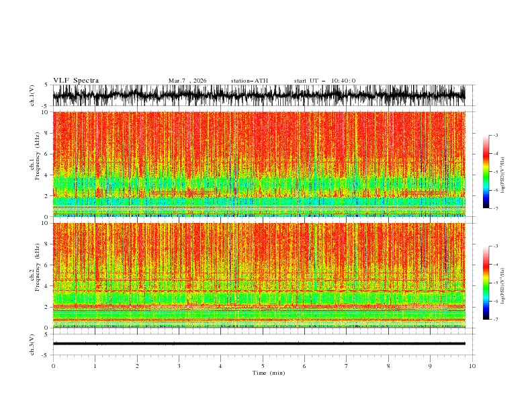Select ch.1 "Frequency (kHz)" axis label

(x=38, y=156)
